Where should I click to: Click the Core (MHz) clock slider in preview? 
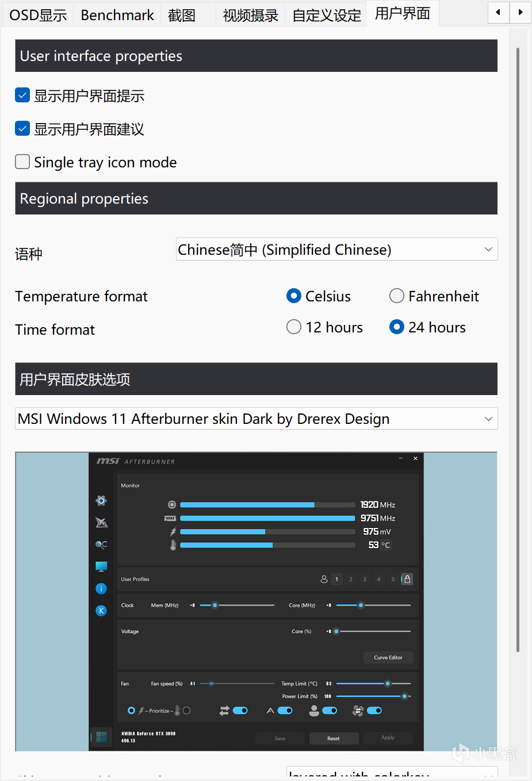pyautogui.click(x=373, y=605)
